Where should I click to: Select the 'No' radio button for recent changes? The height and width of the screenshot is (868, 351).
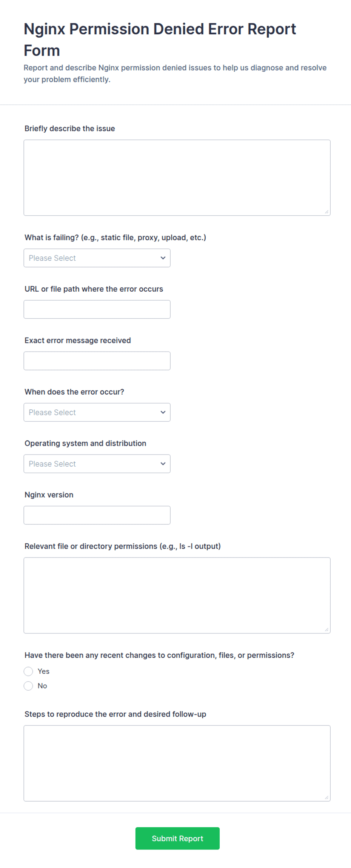pyautogui.click(x=28, y=686)
